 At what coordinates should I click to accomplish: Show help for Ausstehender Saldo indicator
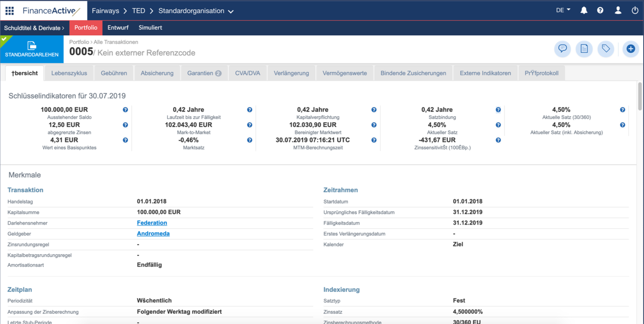pos(125,110)
